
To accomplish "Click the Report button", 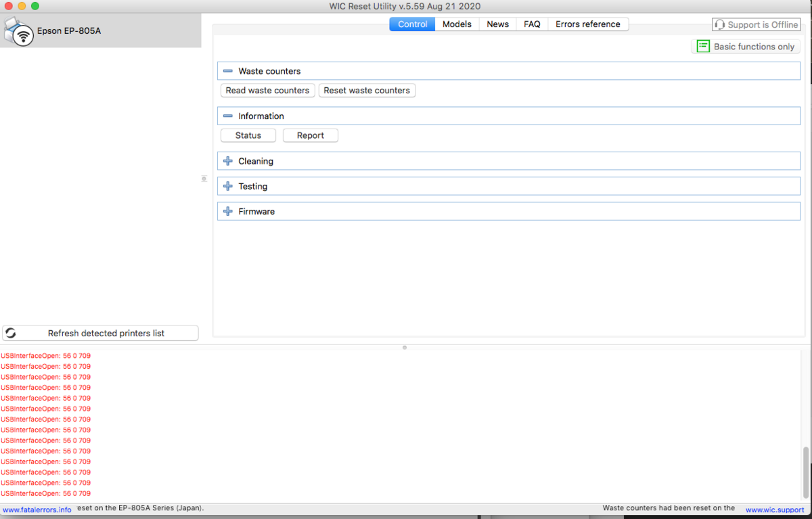I will pos(311,136).
